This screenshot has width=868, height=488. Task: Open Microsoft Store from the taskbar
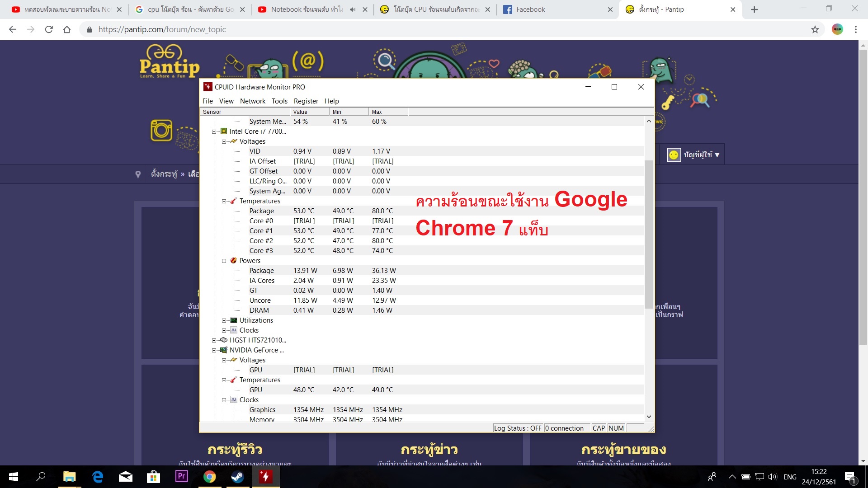154,477
